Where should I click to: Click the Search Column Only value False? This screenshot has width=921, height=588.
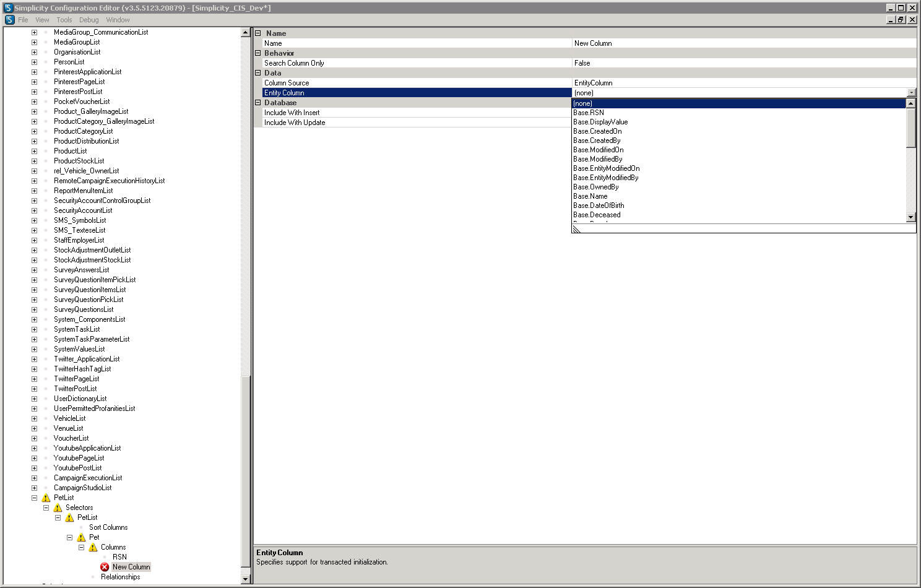744,63
